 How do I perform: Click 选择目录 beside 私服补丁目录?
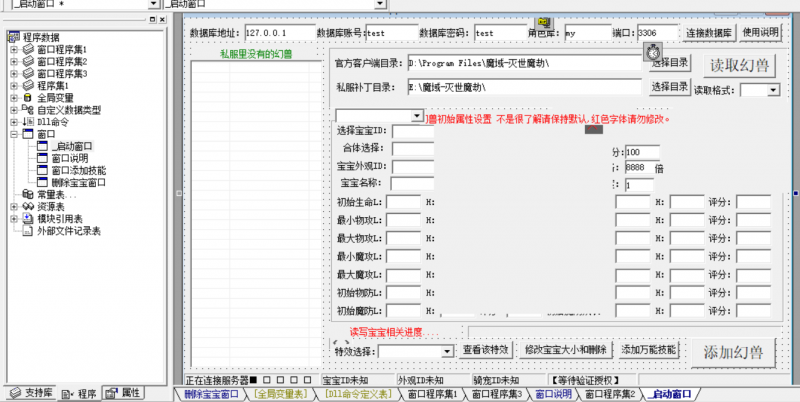670,87
